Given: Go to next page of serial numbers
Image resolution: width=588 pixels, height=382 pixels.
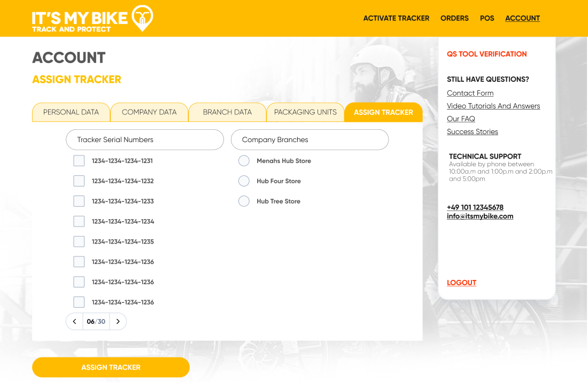Looking at the screenshot, I should (x=118, y=321).
